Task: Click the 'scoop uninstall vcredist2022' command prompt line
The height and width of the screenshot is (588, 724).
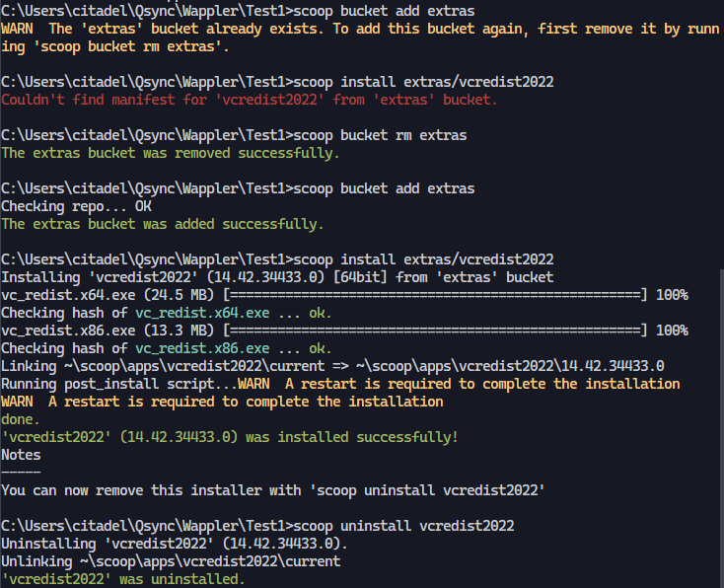Action: [257, 526]
